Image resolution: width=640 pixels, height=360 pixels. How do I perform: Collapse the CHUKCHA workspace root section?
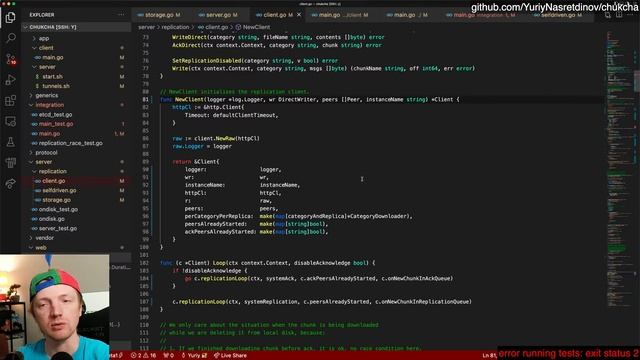pyautogui.click(x=76, y=27)
